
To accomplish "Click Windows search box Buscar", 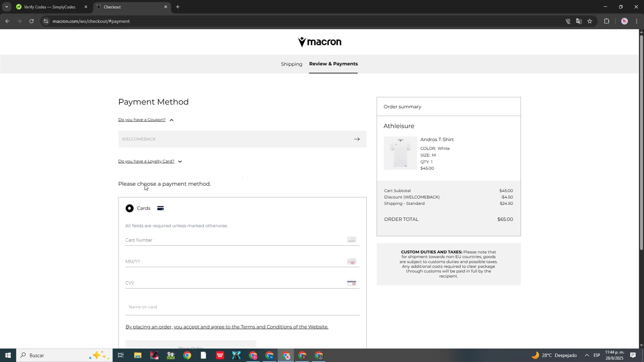I will 64,355.
